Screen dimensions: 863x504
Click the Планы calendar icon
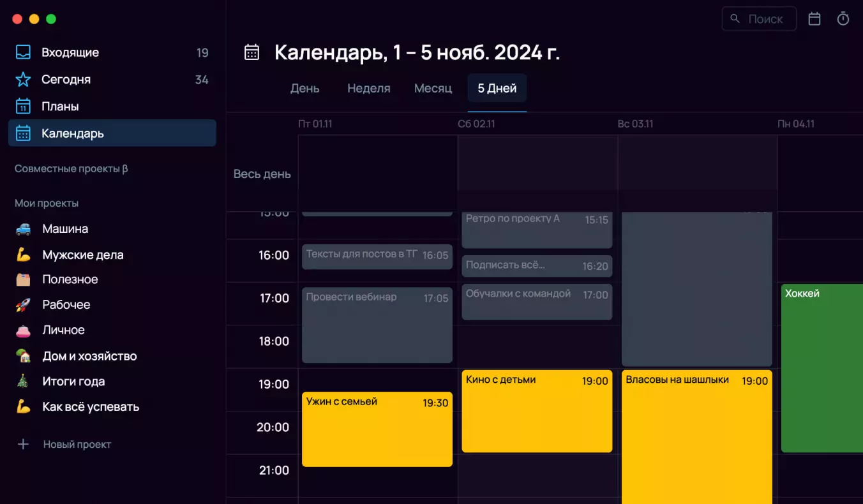[23, 106]
